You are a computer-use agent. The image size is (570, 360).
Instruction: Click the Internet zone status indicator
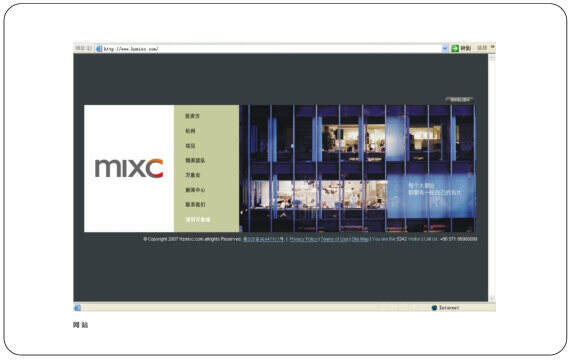pos(445,308)
